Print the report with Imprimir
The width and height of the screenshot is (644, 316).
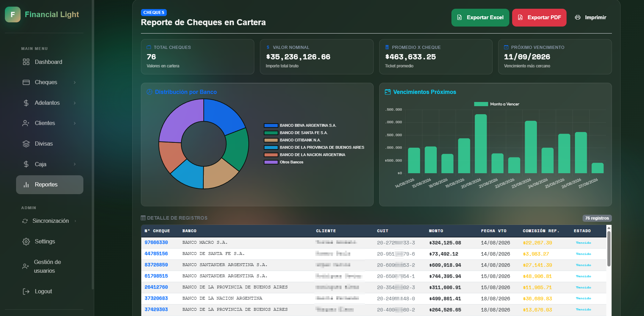click(591, 17)
